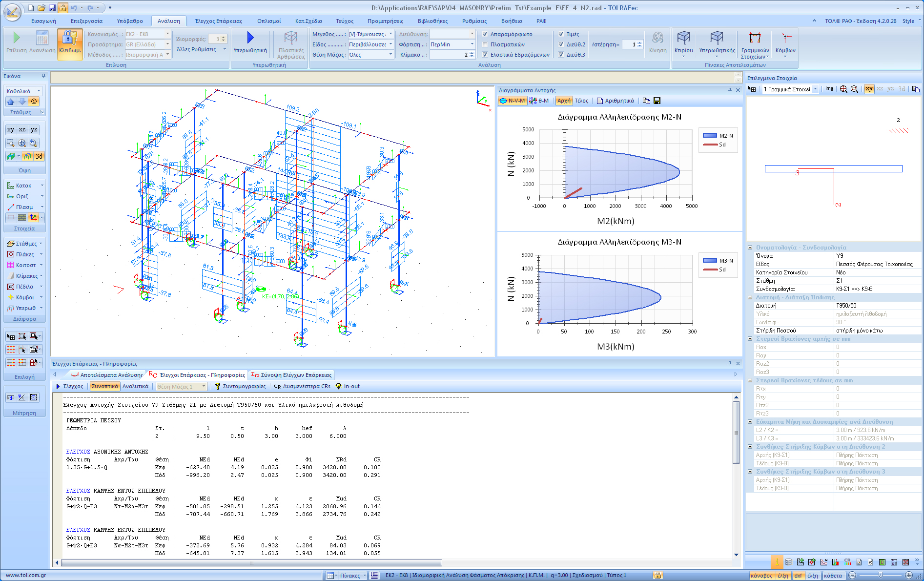The width and height of the screenshot is (924, 581).
Task: Collapse the Ονοματολογία - Συνδεσμολογία section
Action: 750,248
